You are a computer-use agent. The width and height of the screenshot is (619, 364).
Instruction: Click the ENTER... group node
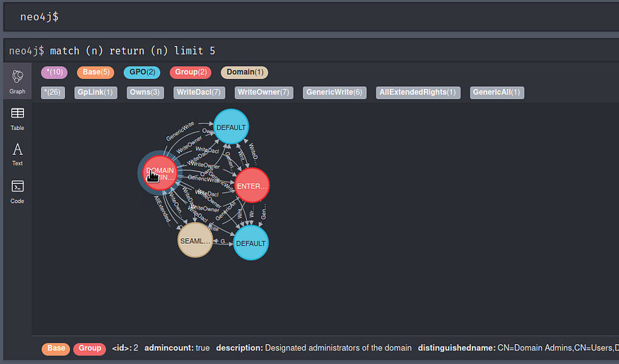[x=252, y=185]
